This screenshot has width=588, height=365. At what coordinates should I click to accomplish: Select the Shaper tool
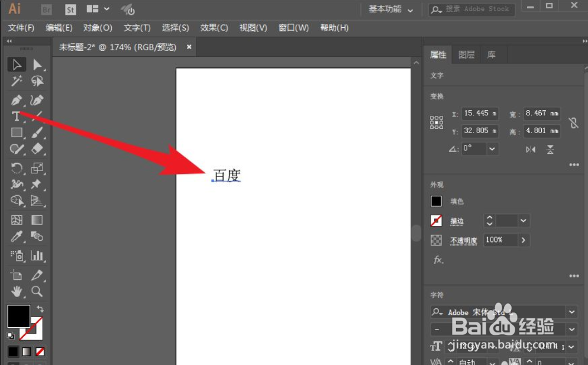pos(17,149)
